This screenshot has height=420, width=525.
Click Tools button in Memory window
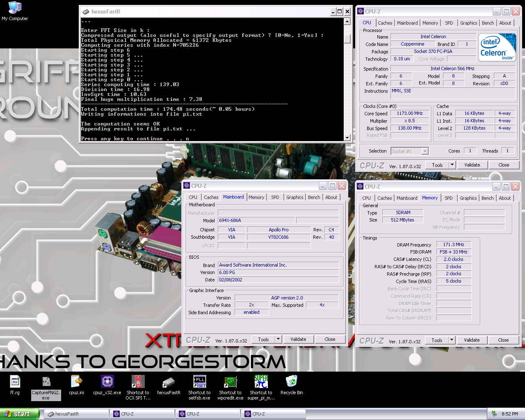tap(437, 340)
